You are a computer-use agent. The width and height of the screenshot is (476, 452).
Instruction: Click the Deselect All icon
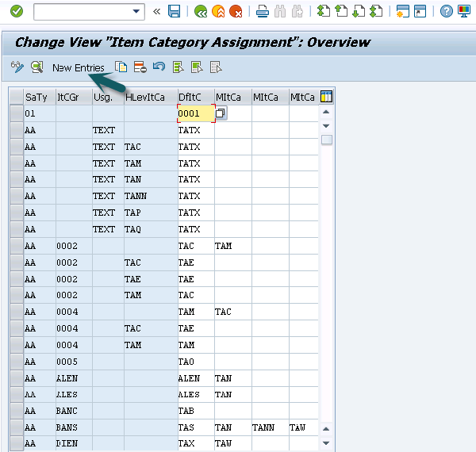tap(216, 67)
